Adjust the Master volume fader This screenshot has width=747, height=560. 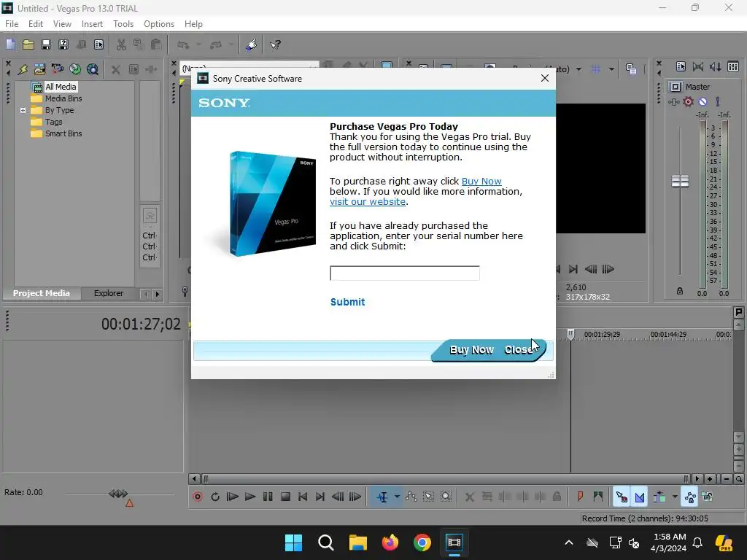[680, 182]
